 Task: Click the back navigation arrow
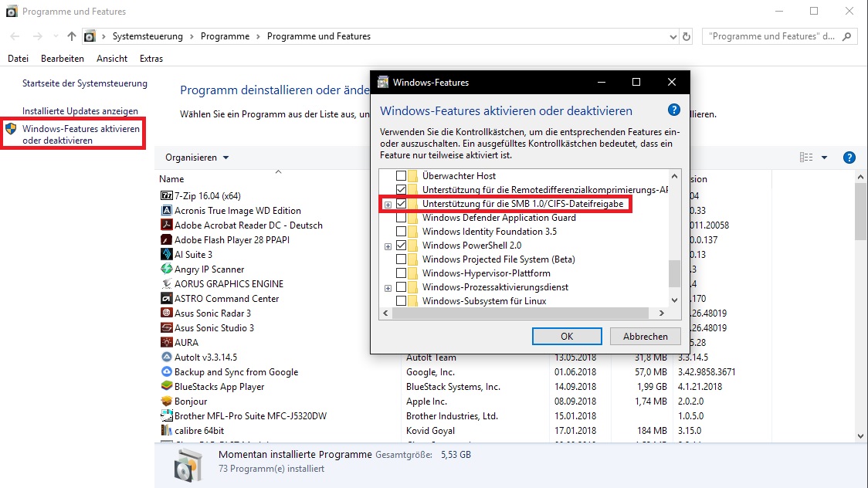pyautogui.click(x=15, y=36)
